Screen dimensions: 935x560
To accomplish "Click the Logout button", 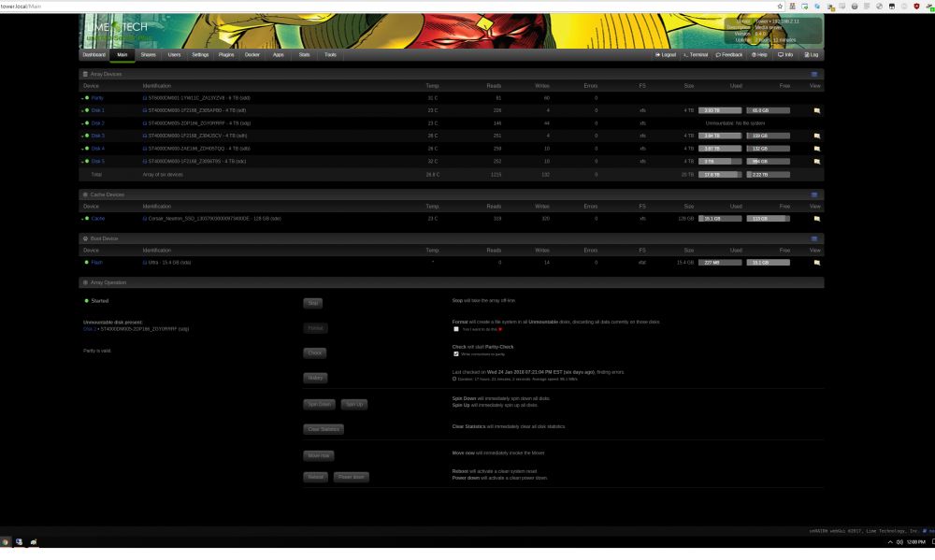I will click(x=666, y=55).
